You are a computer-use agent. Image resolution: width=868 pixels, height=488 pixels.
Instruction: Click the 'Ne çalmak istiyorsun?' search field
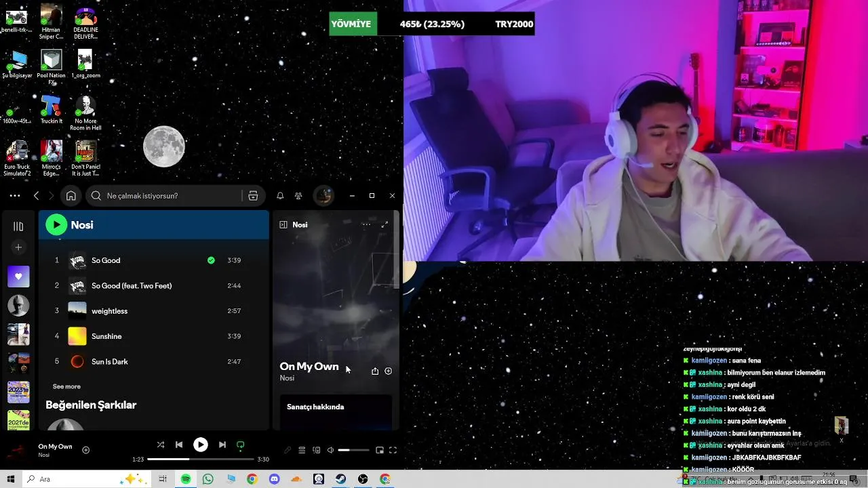click(x=165, y=196)
